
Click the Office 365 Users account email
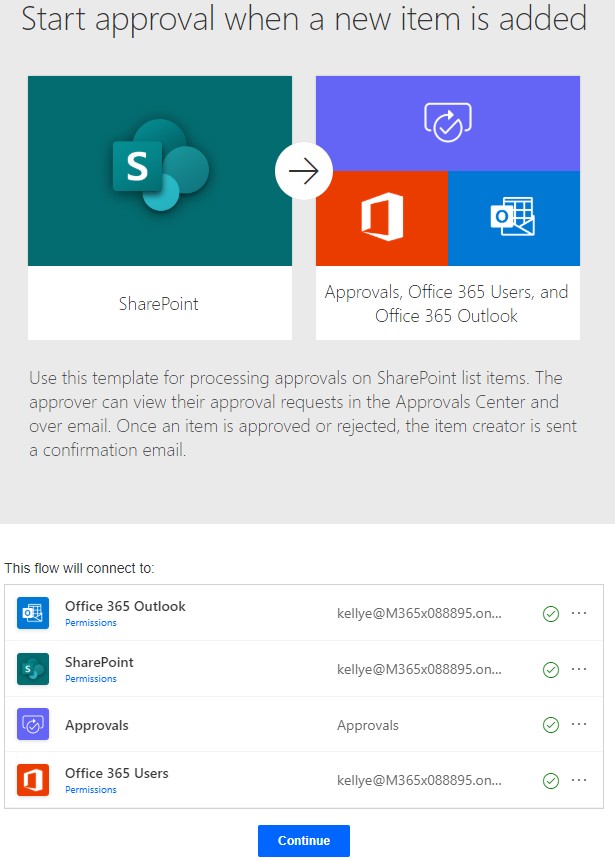419,780
